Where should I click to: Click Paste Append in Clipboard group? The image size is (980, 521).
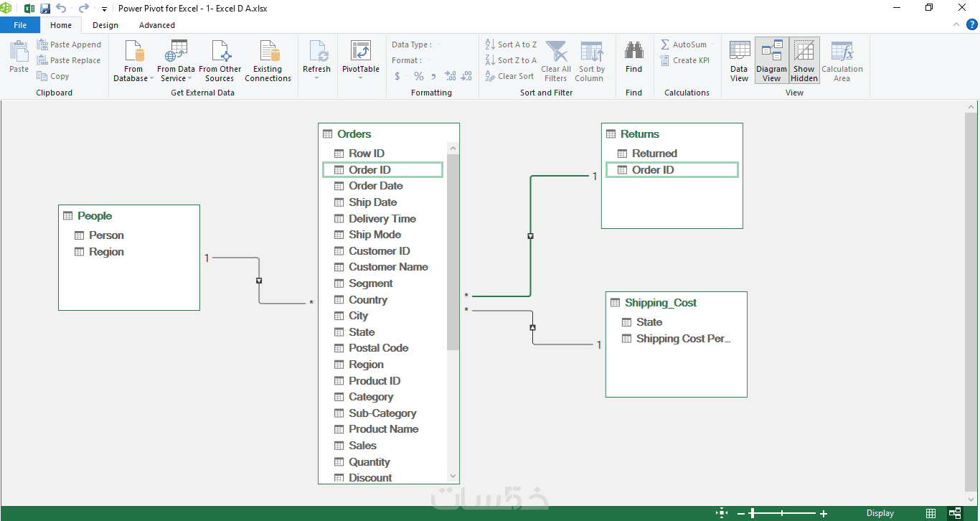(69, 44)
